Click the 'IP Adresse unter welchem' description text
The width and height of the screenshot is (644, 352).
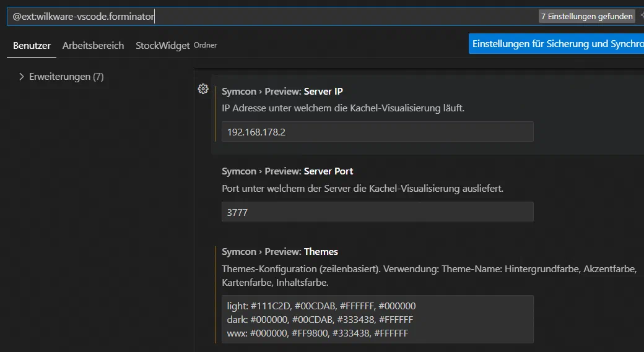pos(343,108)
